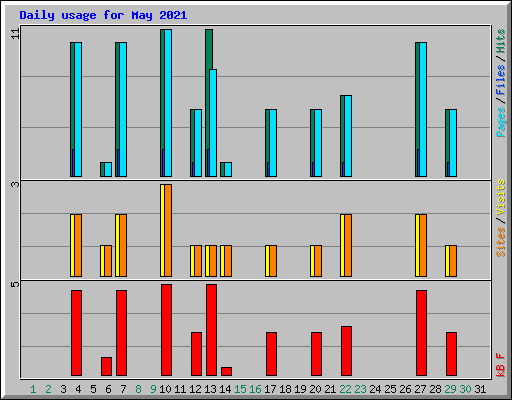Viewport: 512px width, 400px height.
Task: Click the y-axis value 5
Action: tap(16, 284)
